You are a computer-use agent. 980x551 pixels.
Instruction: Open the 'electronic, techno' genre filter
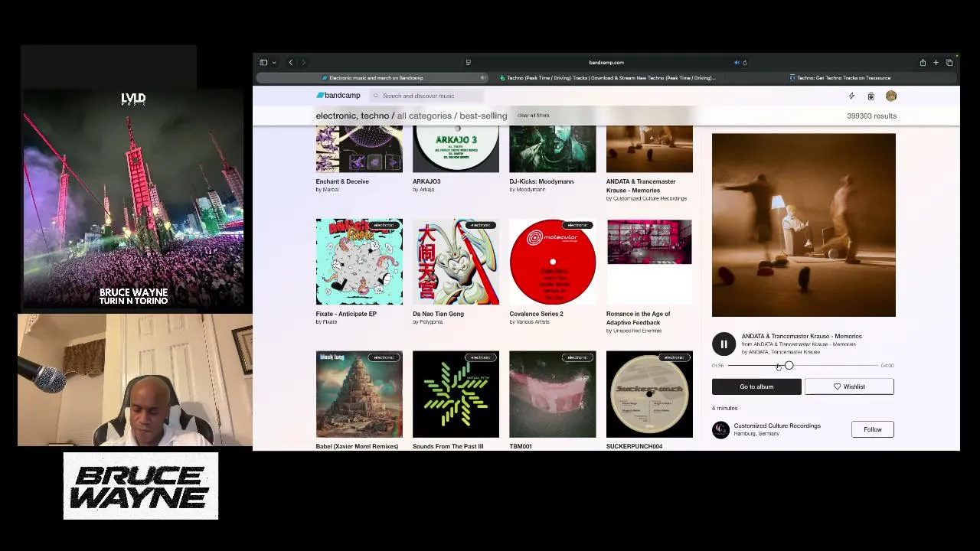(x=352, y=116)
